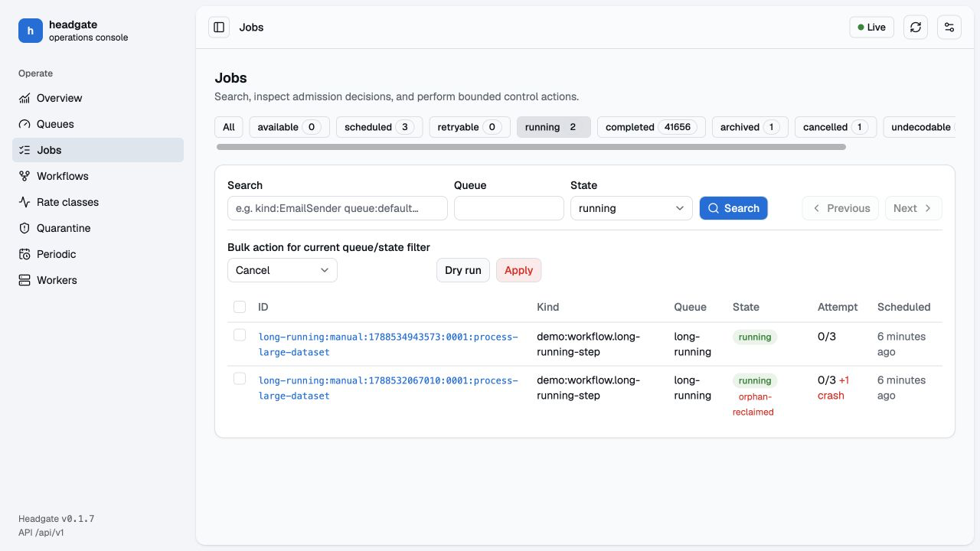Open job link ending 1788532067010 process-large-dataset
This screenshot has height=551, width=980.
pyautogui.click(x=388, y=388)
